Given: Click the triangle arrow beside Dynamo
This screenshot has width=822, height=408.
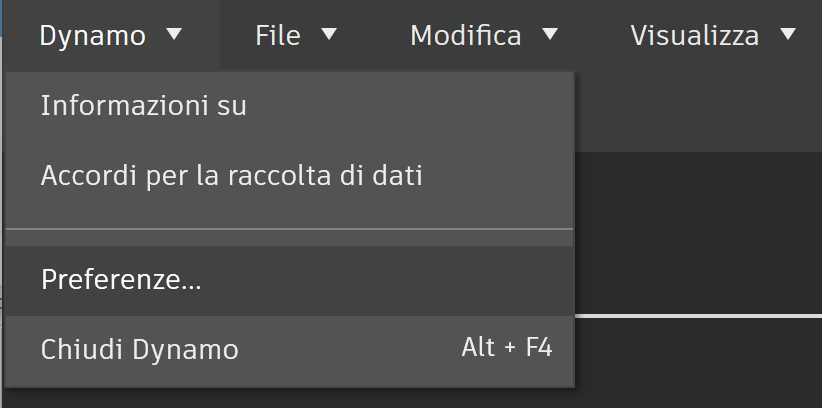Looking at the screenshot, I should [x=174, y=34].
